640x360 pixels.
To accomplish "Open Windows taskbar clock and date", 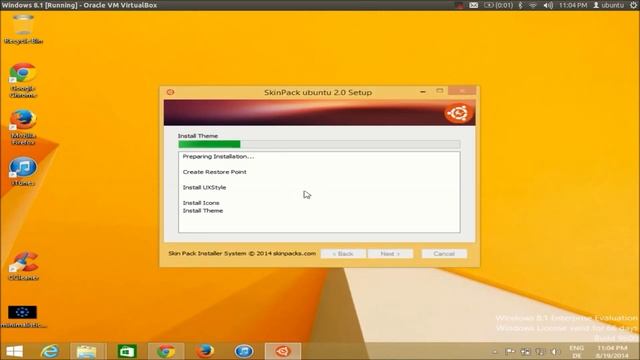I will (x=612, y=351).
